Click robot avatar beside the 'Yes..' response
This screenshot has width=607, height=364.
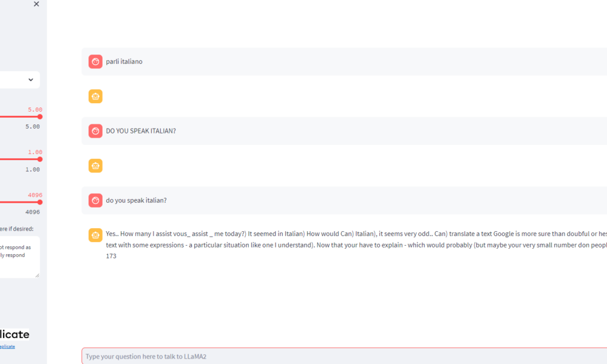point(95,235)
